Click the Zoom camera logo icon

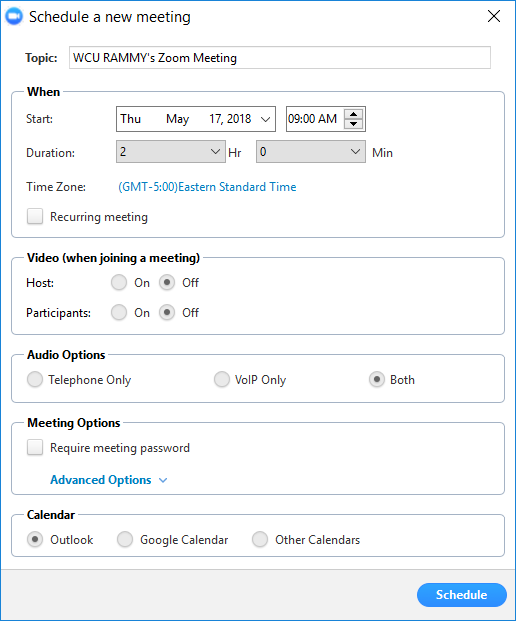pyautogui.click(x=14, y=17)
